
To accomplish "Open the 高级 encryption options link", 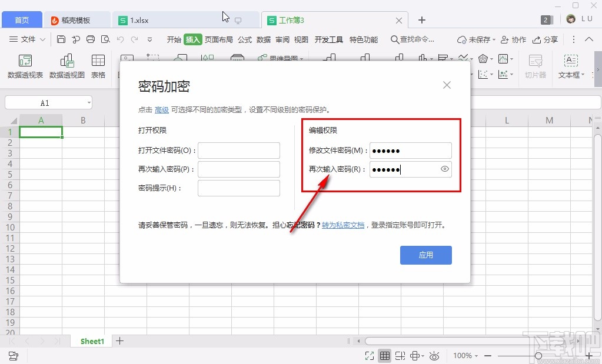I will point(161,109).
